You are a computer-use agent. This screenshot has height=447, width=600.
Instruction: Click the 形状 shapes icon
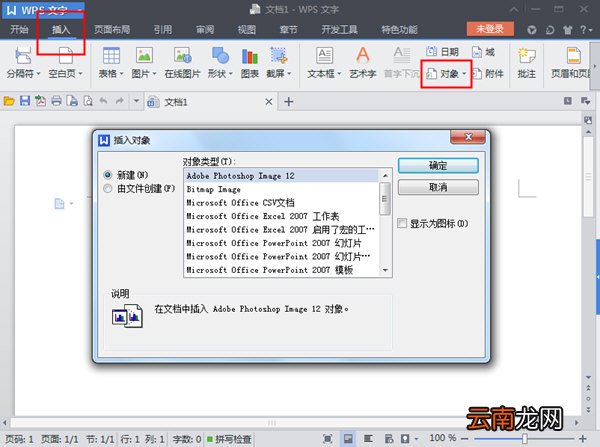[220, 56]
